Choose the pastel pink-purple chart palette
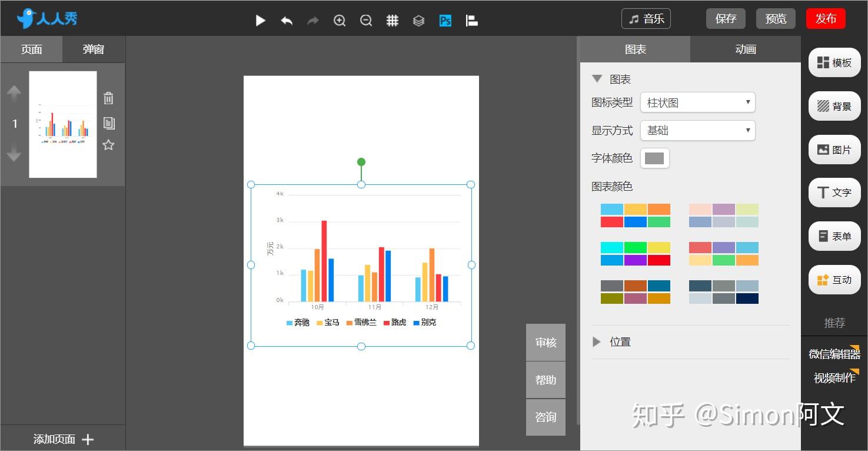This screenshot has width=868, height=451. click(724, 215)
